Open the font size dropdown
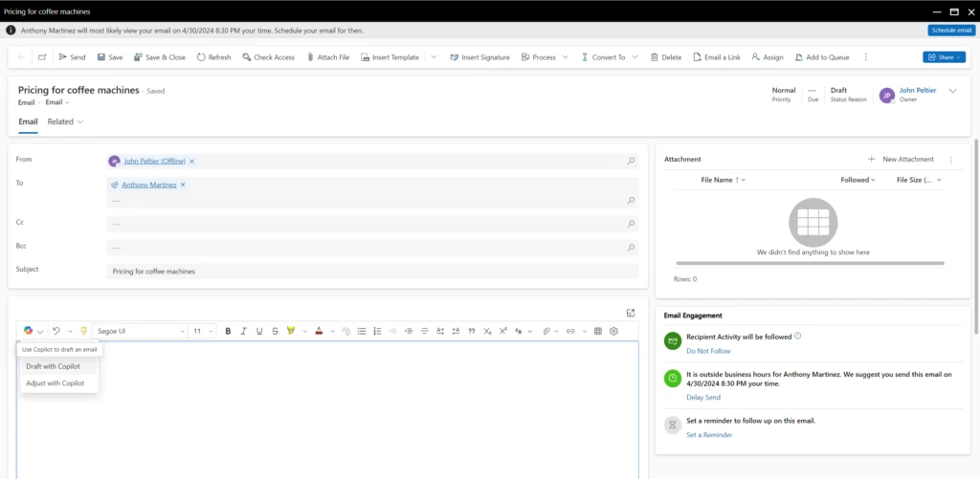The image size is (980, 479). tap(203, 331)
